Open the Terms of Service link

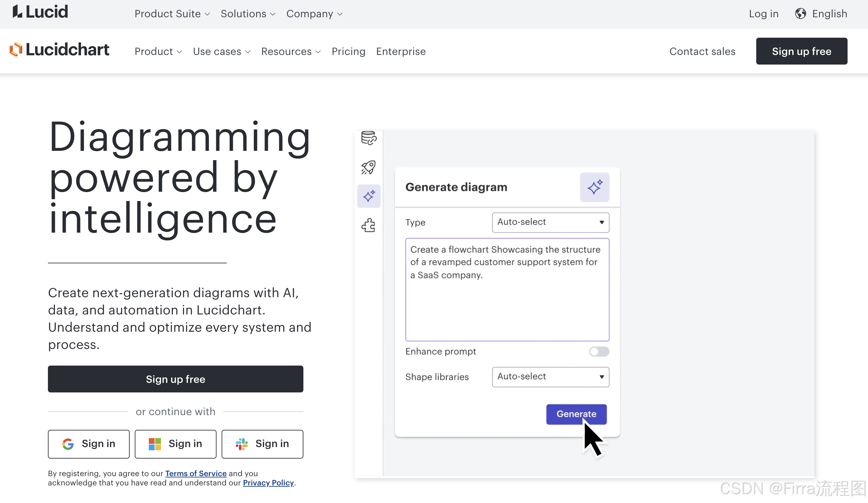tap(196, 473)
